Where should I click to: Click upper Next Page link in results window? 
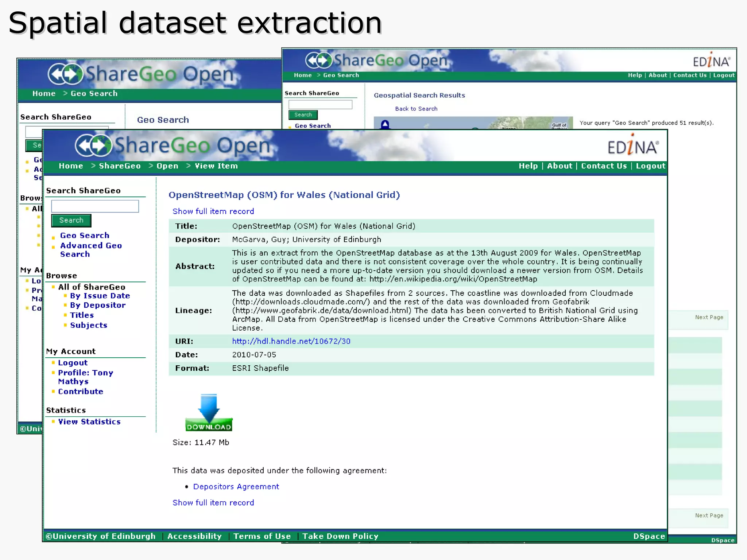pyautogui.click(x=709, y=318)
